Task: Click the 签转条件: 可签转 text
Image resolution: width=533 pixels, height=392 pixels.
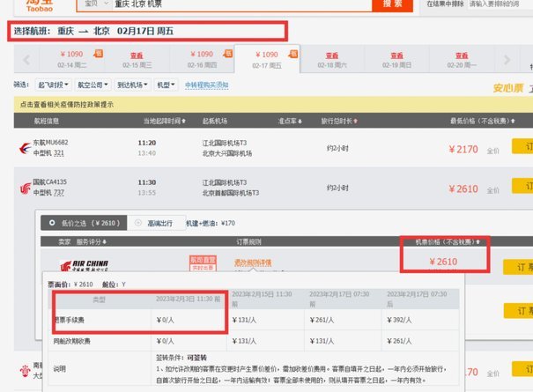Action: pos(181,358)
